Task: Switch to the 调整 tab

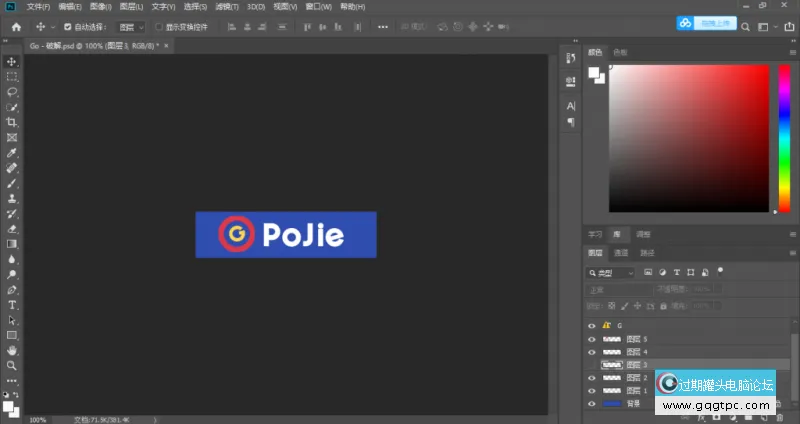Action: click(x=643, y=235)
